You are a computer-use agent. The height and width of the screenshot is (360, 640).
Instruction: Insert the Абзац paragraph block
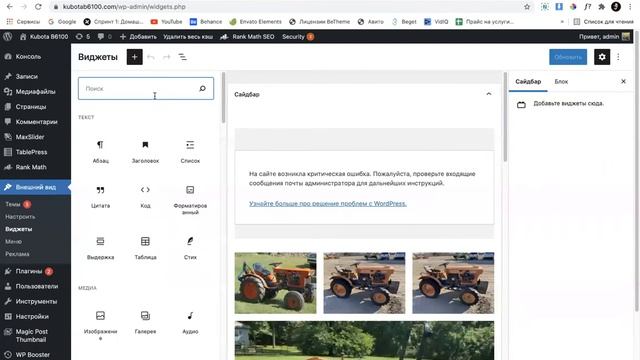click(x=100, y=152)
